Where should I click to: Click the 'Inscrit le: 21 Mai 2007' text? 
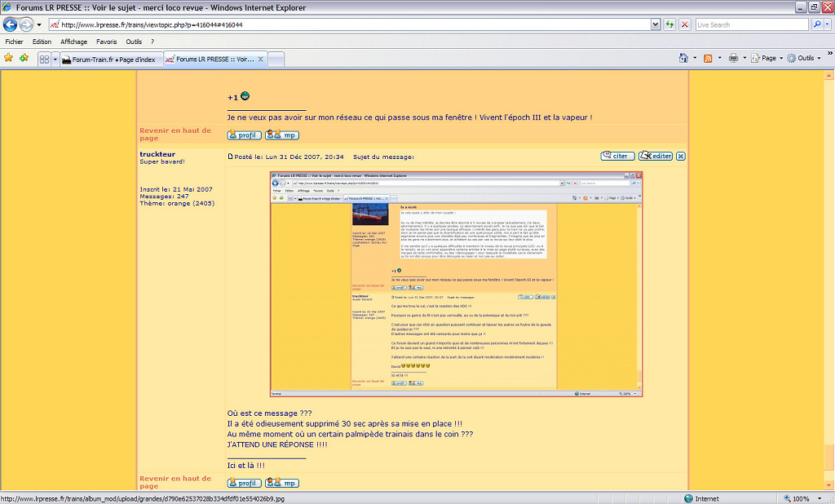[x=176, y=189]
